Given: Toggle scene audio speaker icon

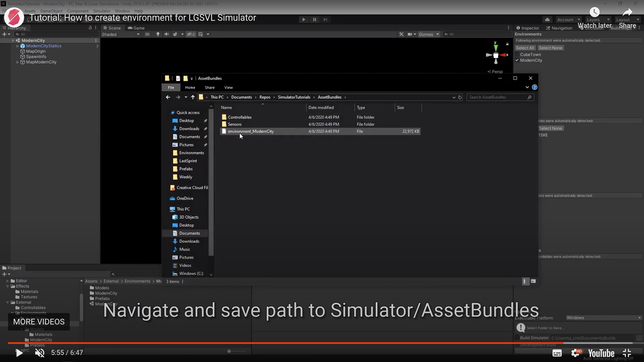Looking at the screenshot, I should click(x=166, y=34).
